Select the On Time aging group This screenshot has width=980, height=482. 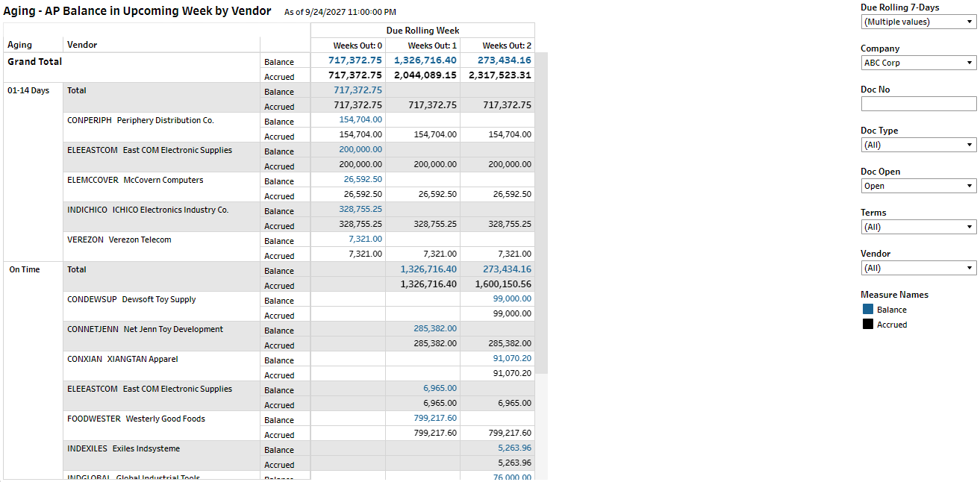[x=25, y=269]
